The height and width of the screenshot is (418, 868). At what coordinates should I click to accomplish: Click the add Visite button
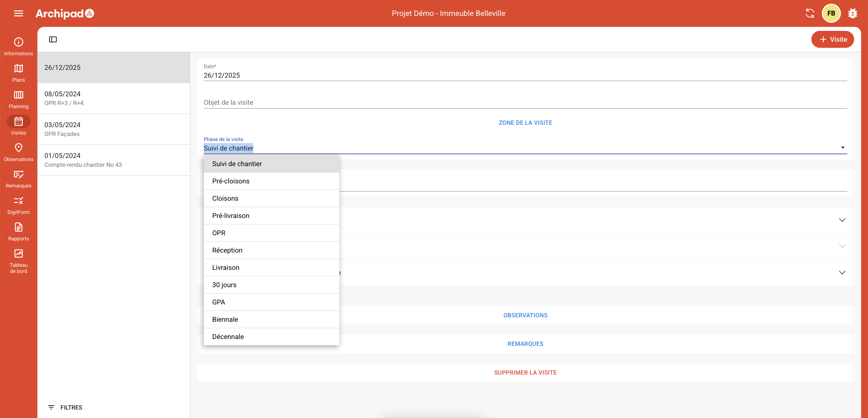[832, 39]
